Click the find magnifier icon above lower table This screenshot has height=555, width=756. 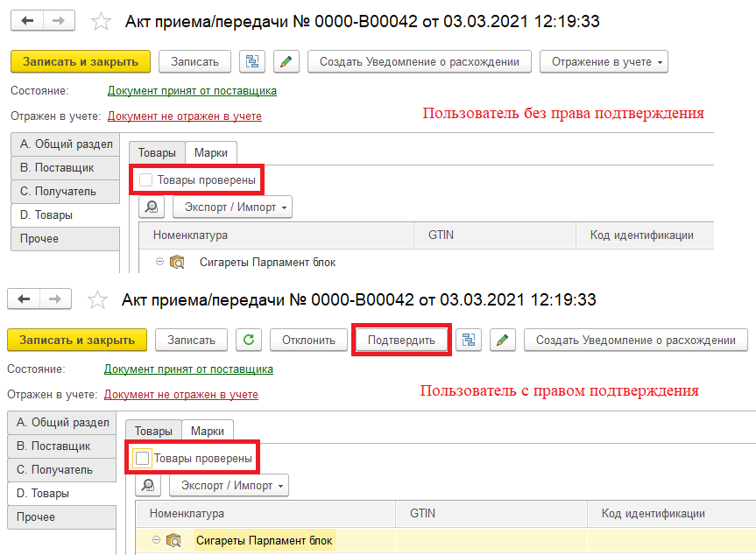(x=148, y=486)
